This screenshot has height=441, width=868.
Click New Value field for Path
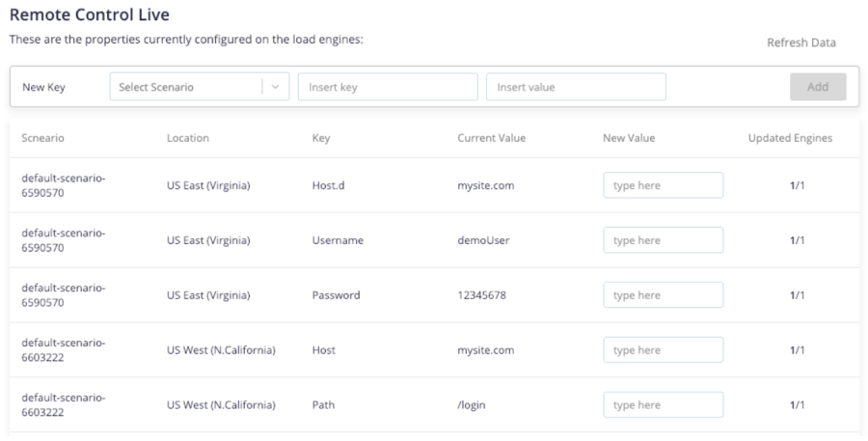(663, 405)
